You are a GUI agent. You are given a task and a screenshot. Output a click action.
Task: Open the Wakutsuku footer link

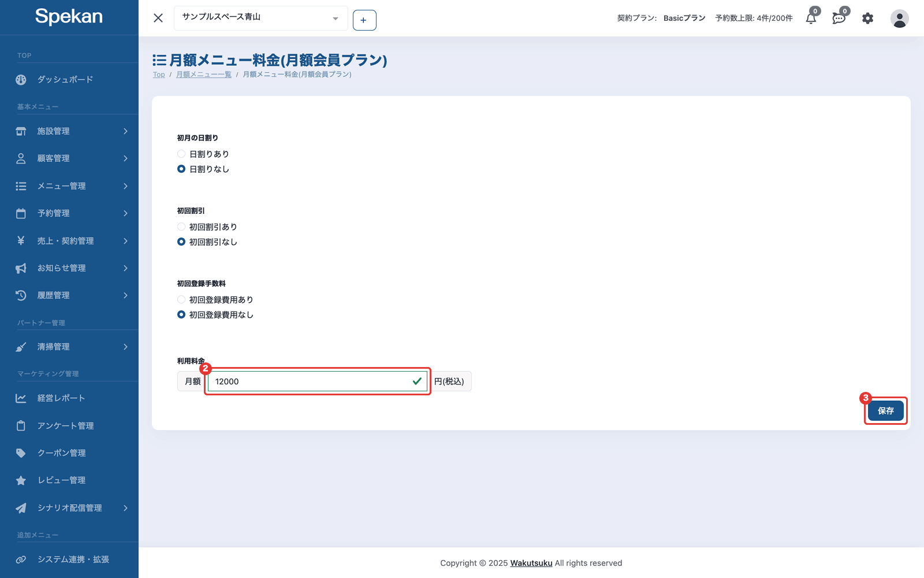[x=531, y=563]
